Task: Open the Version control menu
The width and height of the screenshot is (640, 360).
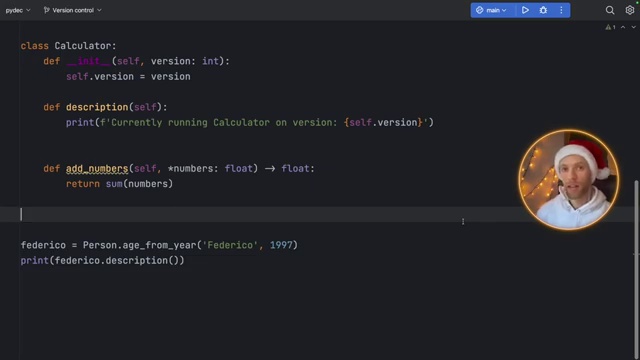Action: [73, 10]
